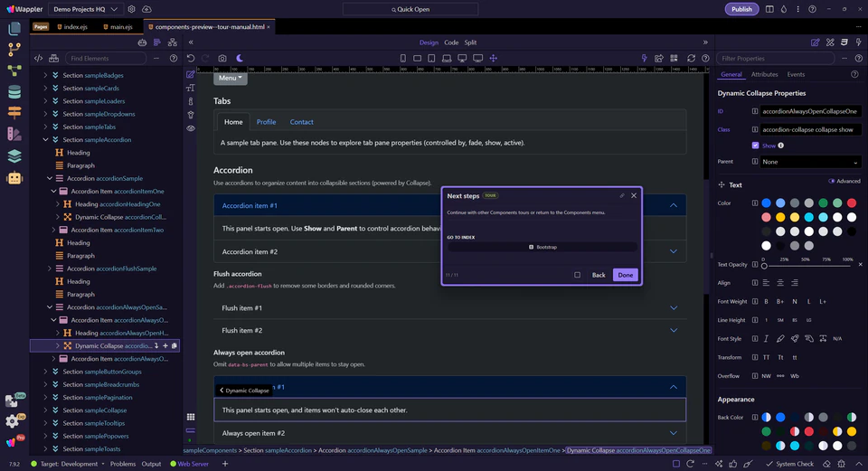Screen dimensions: 868x471
Task: Toggle the Show checkbox in properties
Action: (x=755, y=146)
